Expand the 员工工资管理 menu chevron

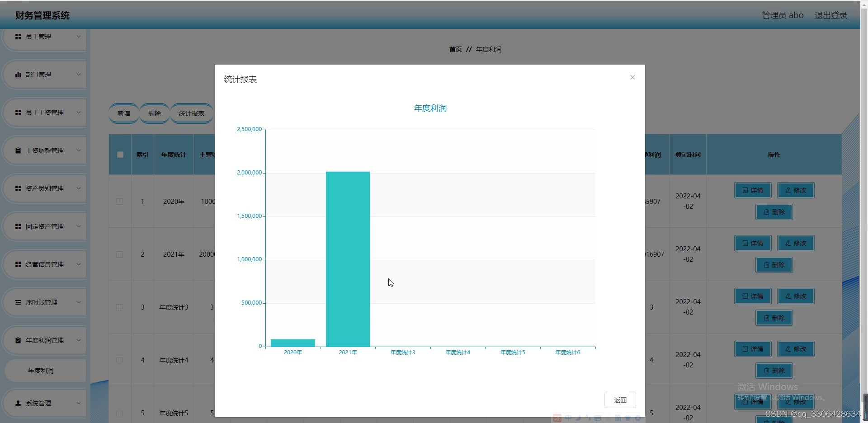(x=79, y=113)
